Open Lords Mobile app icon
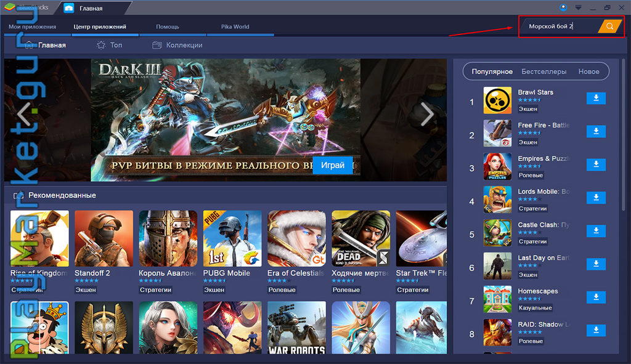This screenshot has height=364, width=631. pos(497,200)
